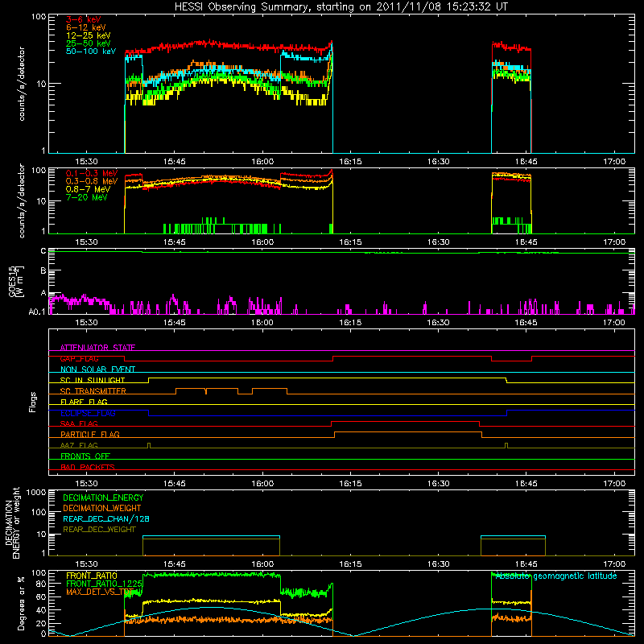Viewport: 644px width, 644px height.
Task: Click 16:30 tick label under MeV panel
Action: [438, 242]
